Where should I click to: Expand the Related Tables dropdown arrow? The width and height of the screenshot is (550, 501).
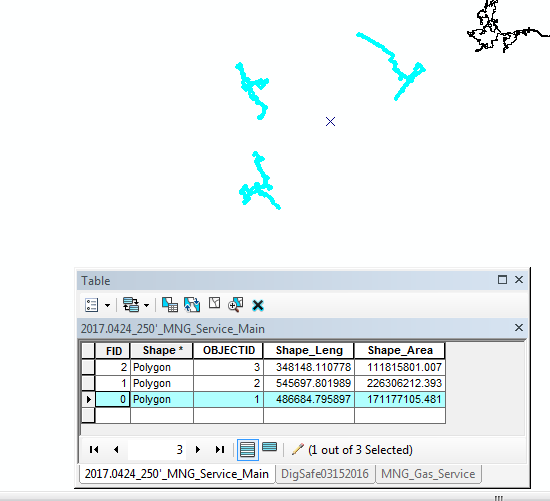[x=147, y=305]
